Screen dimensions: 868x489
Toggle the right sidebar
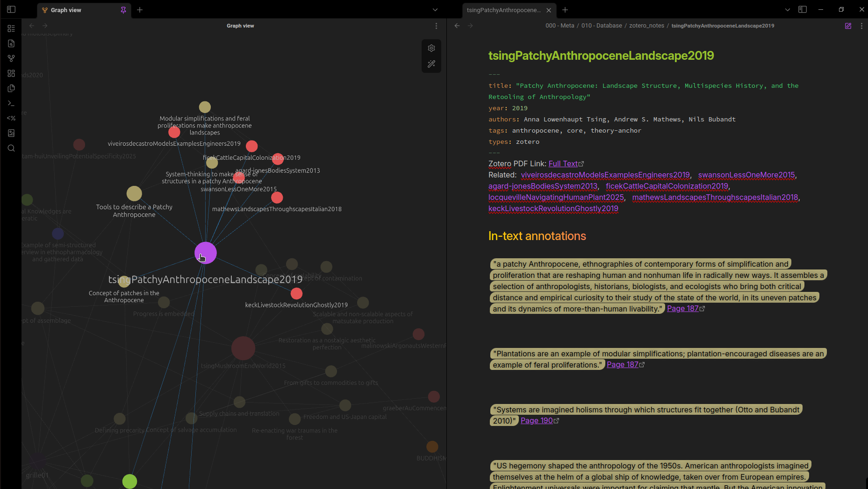[802, 9]
